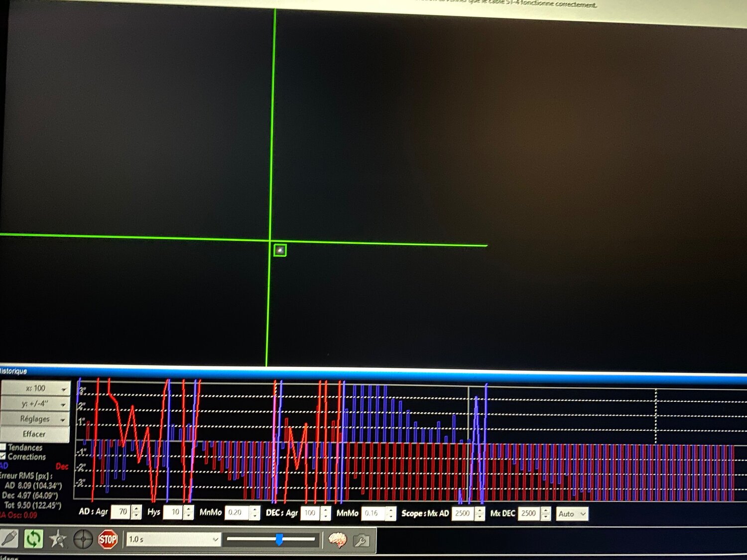Increase AD MnMo 0.20 with up arrow
The height and width of the screenshot is (560, 747).
click(254, 509)
